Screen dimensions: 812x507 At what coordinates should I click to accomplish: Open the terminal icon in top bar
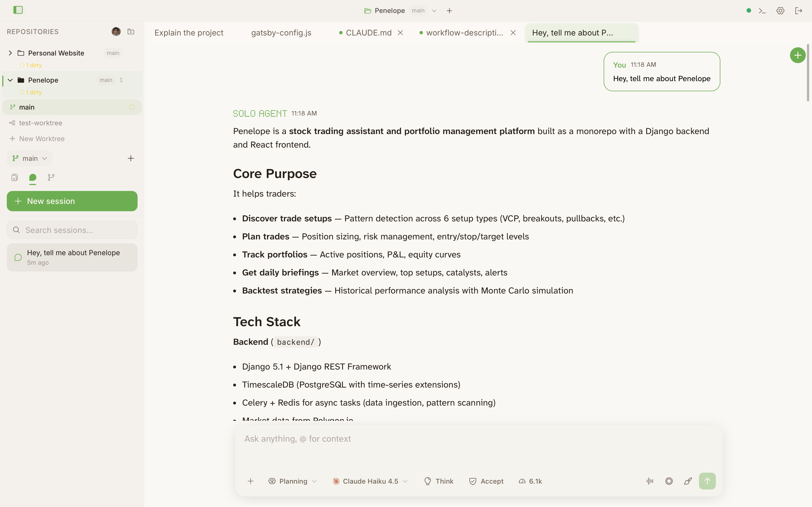tap(762, 11)
